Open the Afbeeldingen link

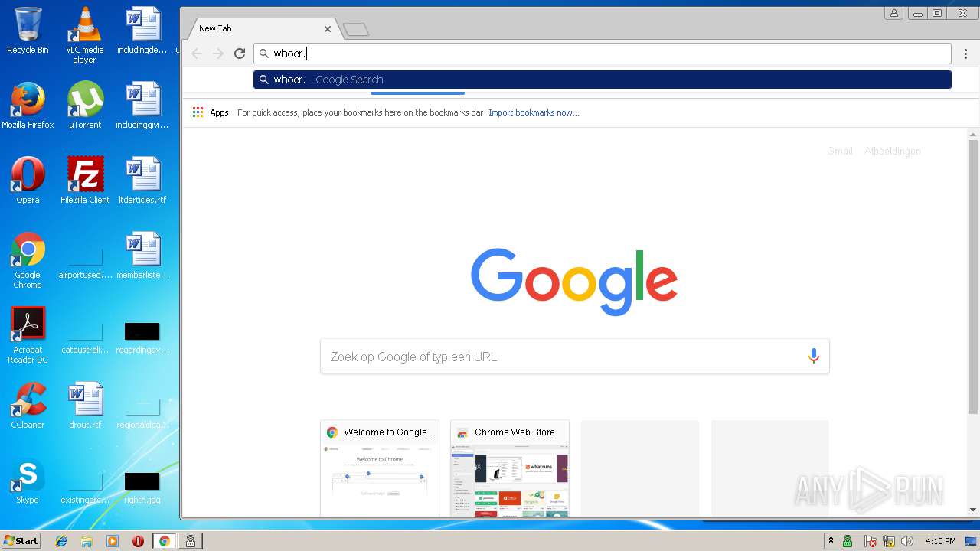click(892, 151)
